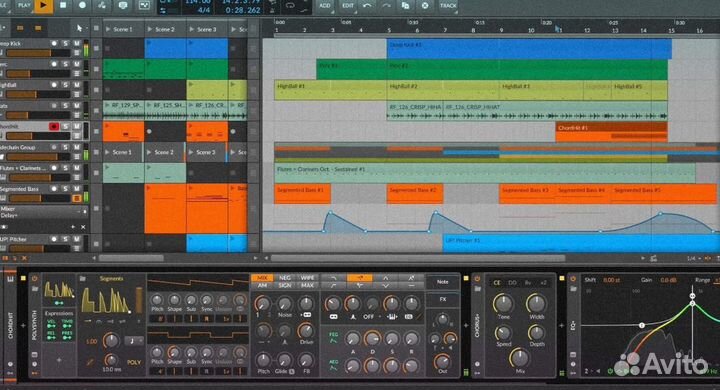Undo the last action
Screen dimensions: 720x390
tap(367, 6)
